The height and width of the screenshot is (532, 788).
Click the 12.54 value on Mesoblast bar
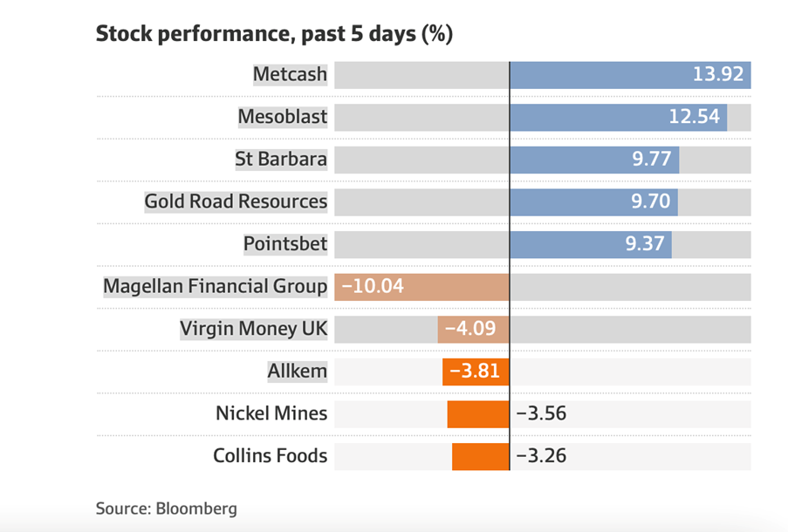click(694, 117)
